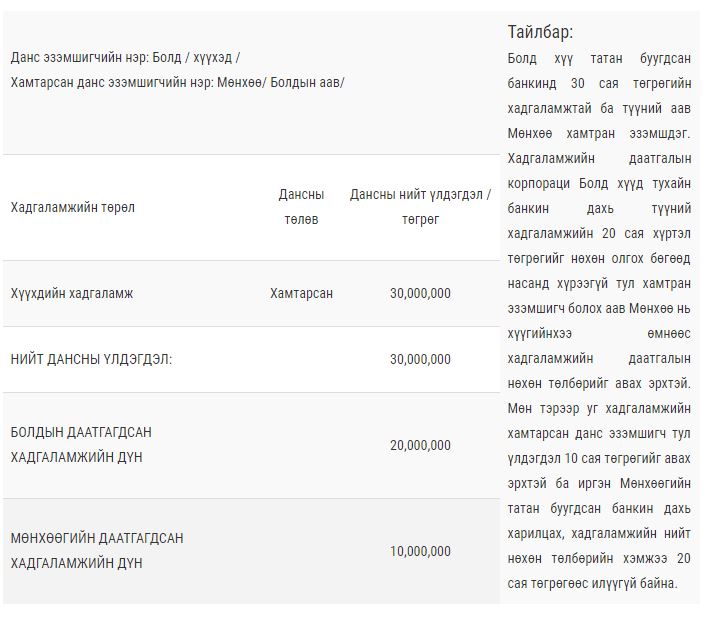Viewport: 725px width, 617px height.
Task: Click the final line сая төгрөгөөс илүүгүй байна
Action: 592,583
